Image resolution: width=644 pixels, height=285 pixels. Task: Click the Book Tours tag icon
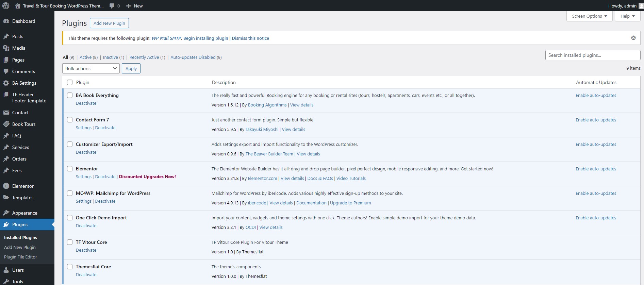[6, 124]
